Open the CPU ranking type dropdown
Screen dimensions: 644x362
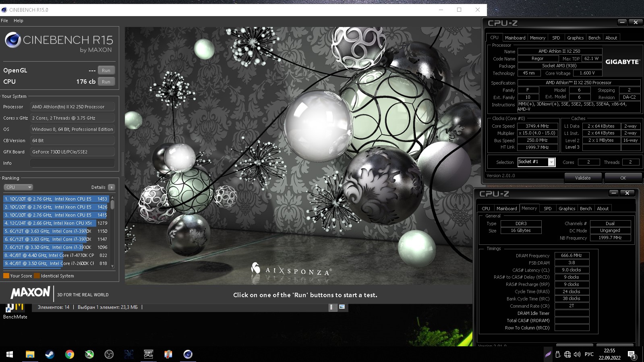[18, 187]
